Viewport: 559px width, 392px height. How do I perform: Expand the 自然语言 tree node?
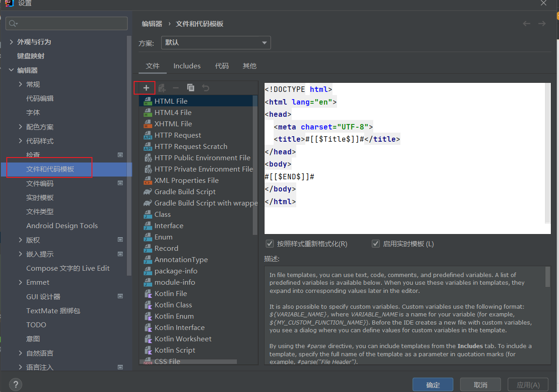tap(20, 353)
